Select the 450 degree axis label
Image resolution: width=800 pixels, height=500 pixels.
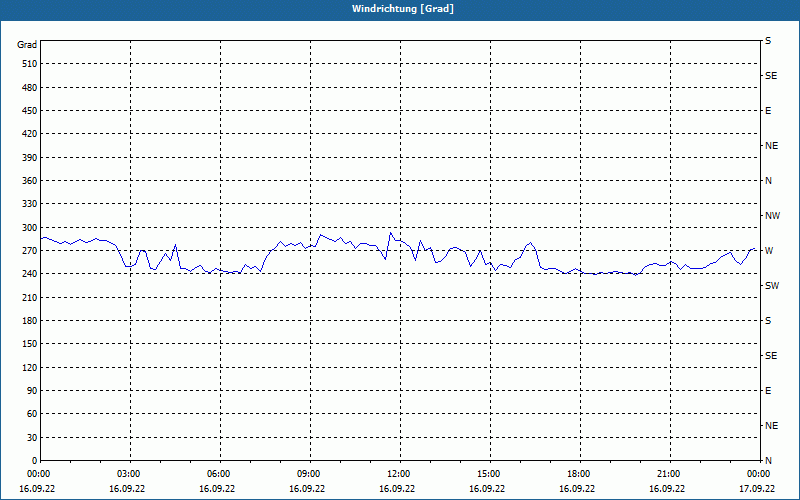pos(30,111)
